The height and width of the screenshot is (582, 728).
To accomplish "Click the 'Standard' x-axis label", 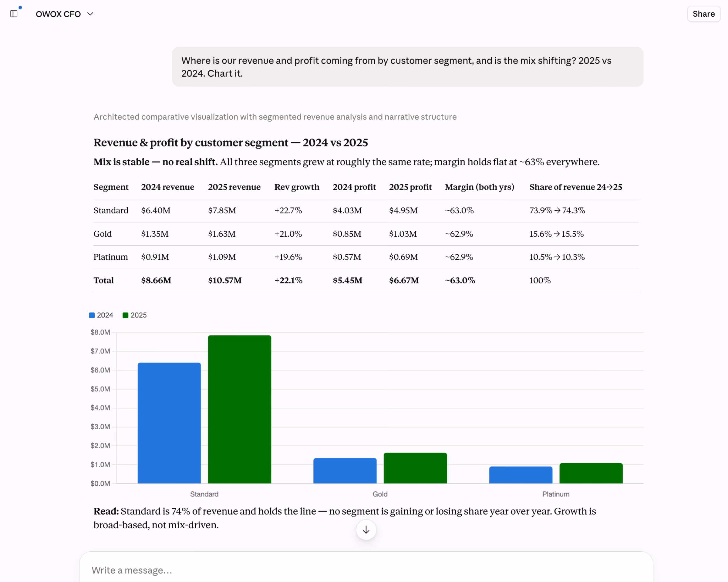I will click(x=204, y=494).
